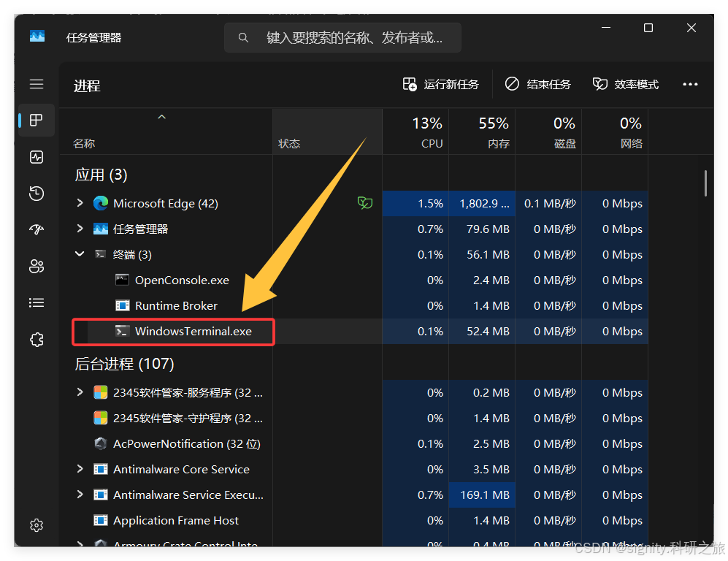The image size is (728, 561).
Task: Click the 2345软件管家-守护程序 icon
Action: [x=101, y=418]
